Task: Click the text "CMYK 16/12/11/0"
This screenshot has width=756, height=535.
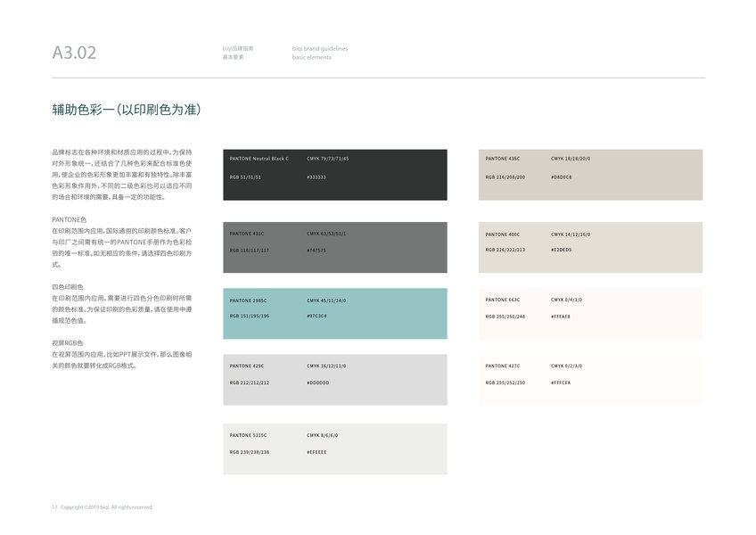Action: coord(326,366)
